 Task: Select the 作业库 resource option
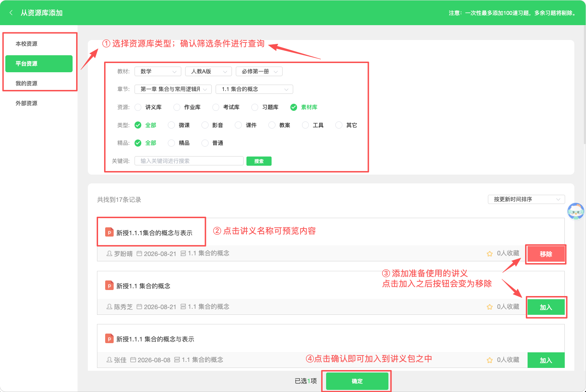click(x=187, y=107)
